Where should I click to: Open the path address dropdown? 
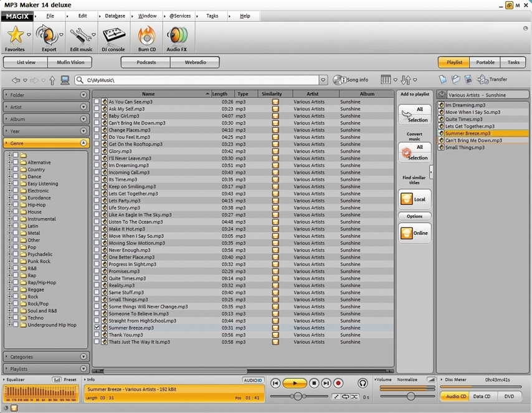point(323,80)
